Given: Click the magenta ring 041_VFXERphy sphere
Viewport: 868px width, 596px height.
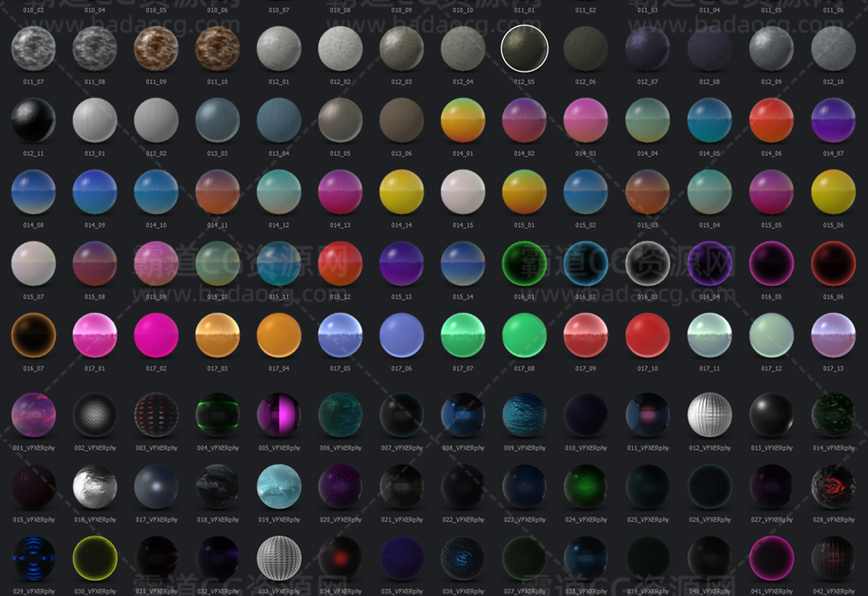Looking at the screenshot, I should 771,558.
